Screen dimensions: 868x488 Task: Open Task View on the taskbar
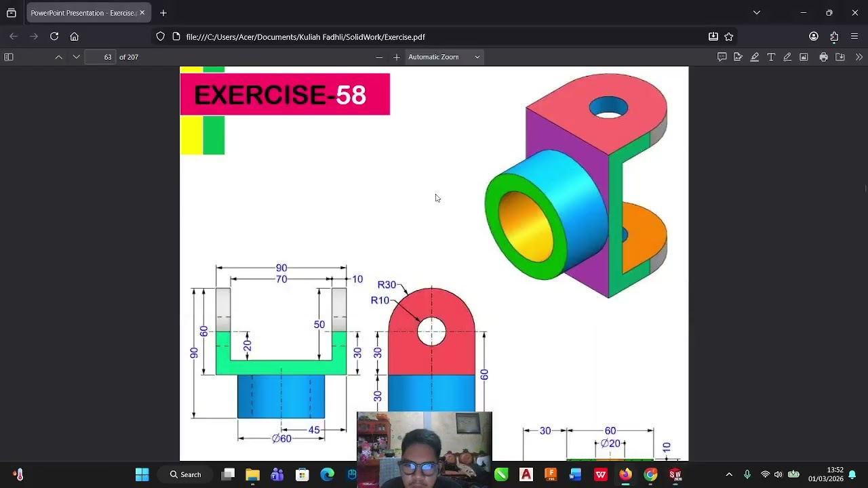point(229,474)
